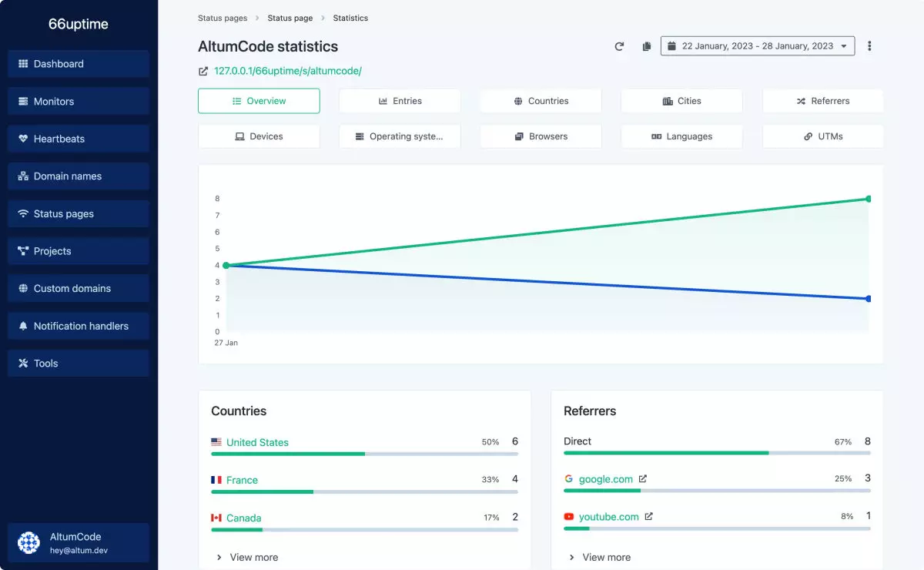924x570 pixels.
Task: Open the three-dot options menu
Action: click(x=869, y=46)
